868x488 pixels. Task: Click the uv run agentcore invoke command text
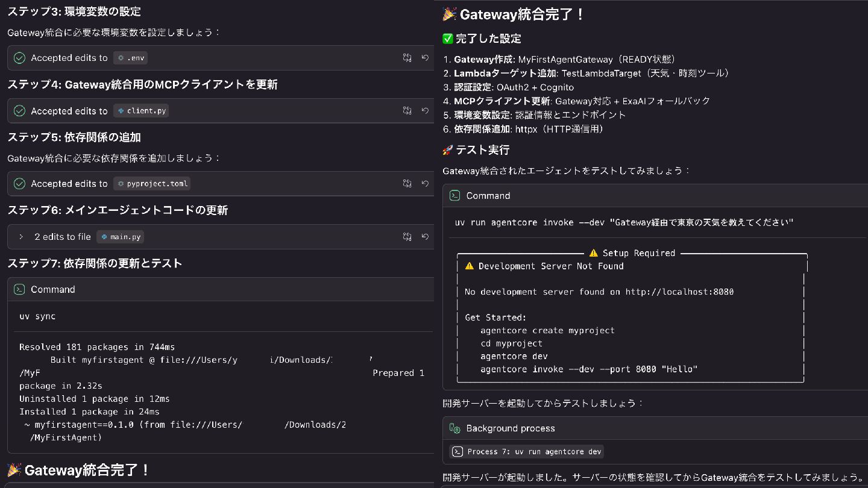pos(624,222)
